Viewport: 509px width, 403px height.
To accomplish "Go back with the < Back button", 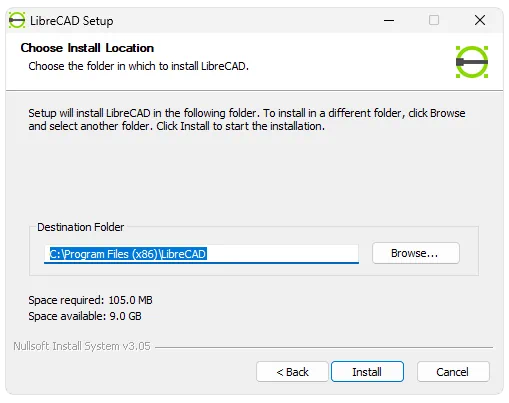I will pos(292,371).
